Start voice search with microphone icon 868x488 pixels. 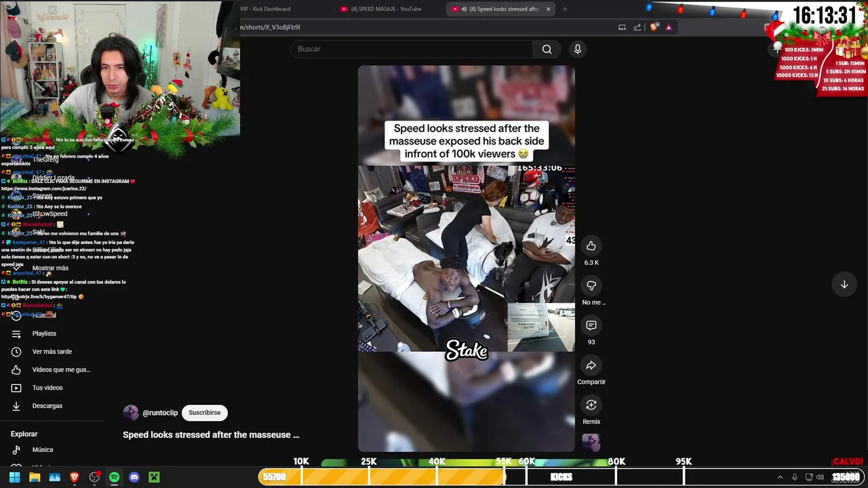click(578, 49)
